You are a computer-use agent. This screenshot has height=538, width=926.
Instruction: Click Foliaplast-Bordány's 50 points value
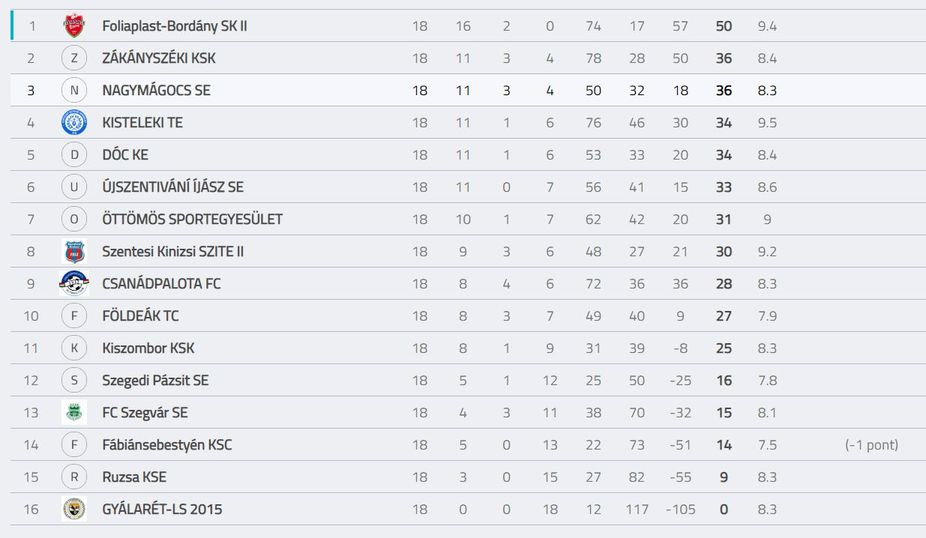tap(723, 26)
